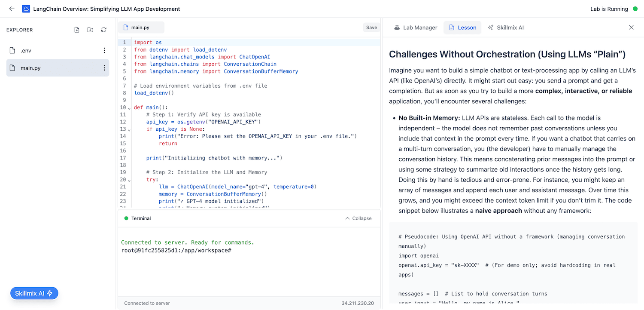Click the terminal prompt line
644x310 pixels.
coord(176,250)
